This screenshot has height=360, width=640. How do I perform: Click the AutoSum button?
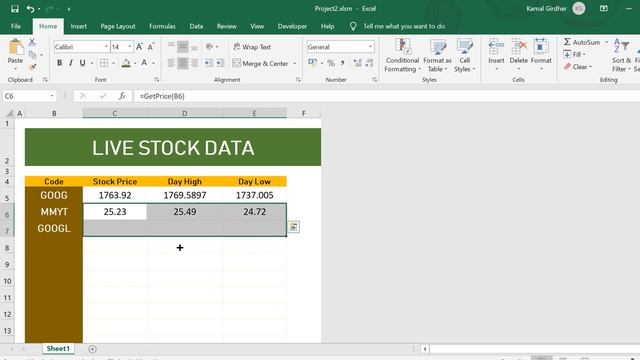pyautogui.click(x=582, y=42)
